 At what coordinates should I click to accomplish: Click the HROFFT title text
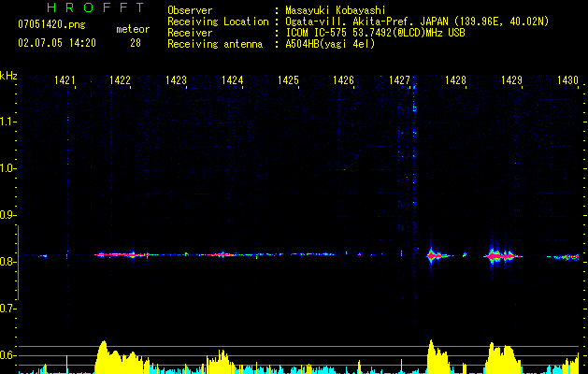95,7
